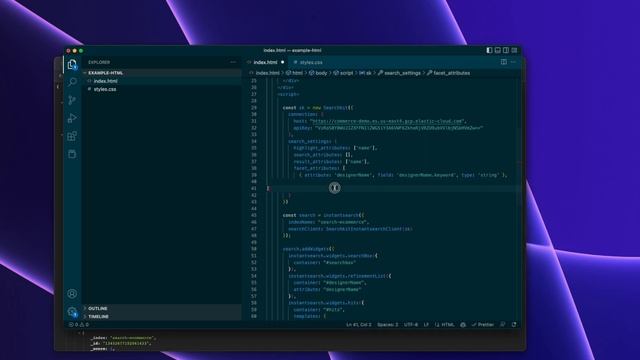The image size is (640, 360).
Task: Open editor More Actions ellipsis
Action: tap(513, 62)
